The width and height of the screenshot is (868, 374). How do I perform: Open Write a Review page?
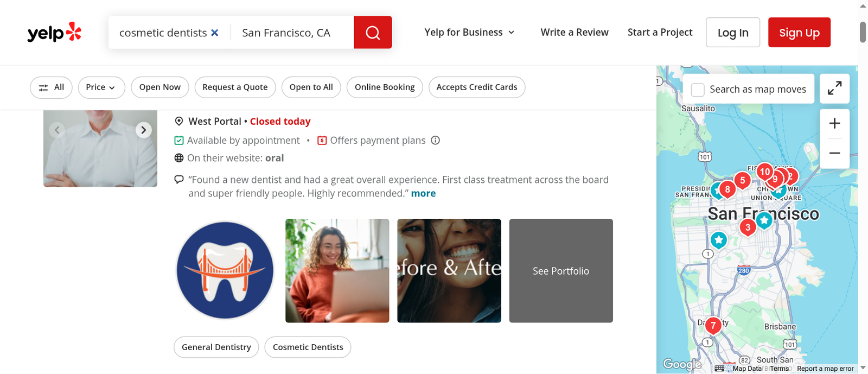click(575, 33)
